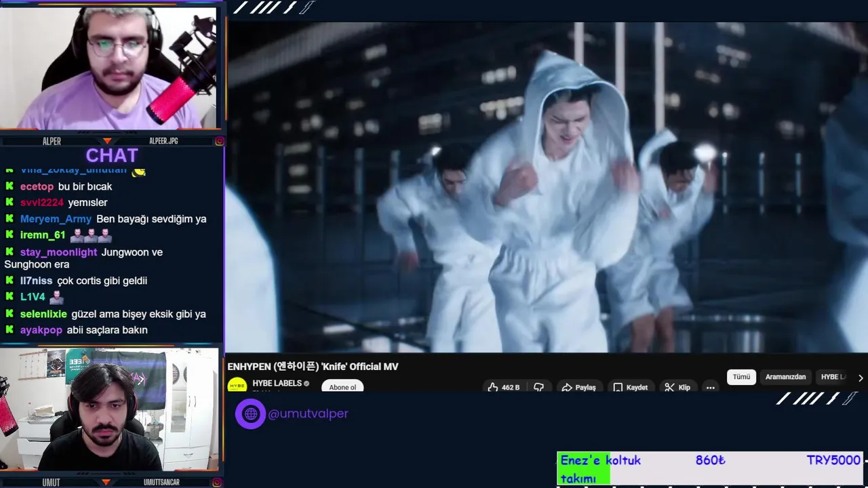This screenshot has height=488, width=868.
Task: Select the Tümü filter chip
Action: click(741, 377)
